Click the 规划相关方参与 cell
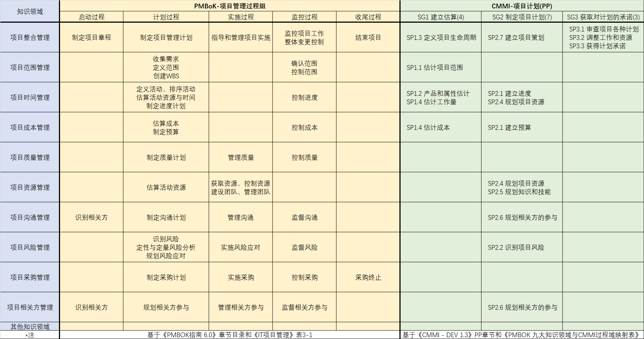 pos(166,307)
